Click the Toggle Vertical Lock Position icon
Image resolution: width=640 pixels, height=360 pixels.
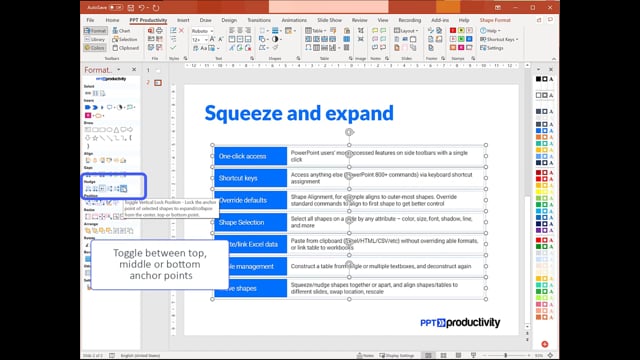124,188
